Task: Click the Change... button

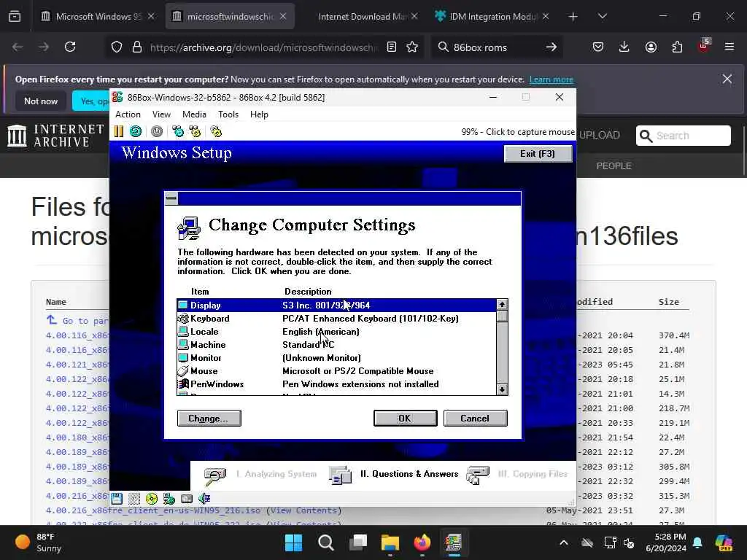Action: coord(209,418)
